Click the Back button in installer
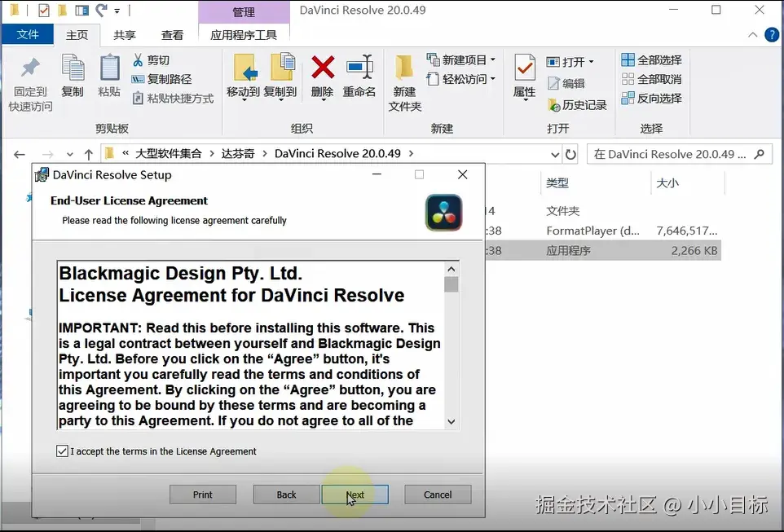Screen dimensions: 784x532 pyautogui.click(x=287, y=495)
